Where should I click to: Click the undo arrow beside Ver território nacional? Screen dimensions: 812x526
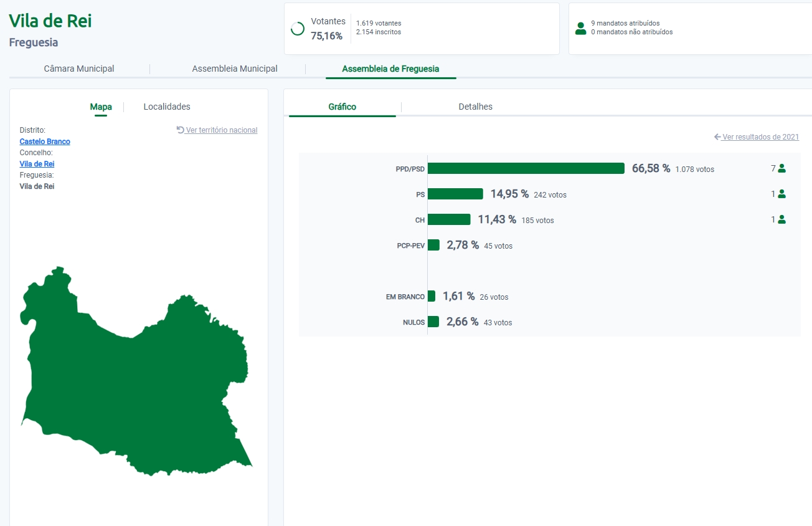[x=181, y=130]
